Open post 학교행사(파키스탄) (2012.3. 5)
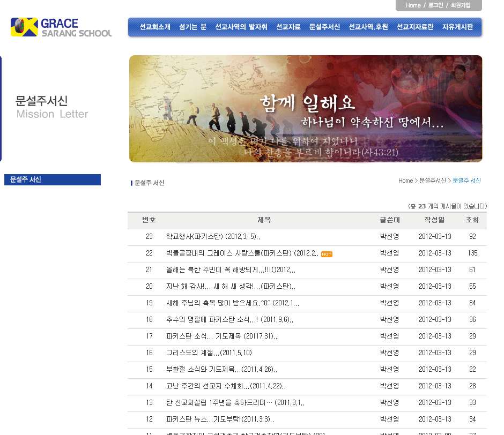 213,237
